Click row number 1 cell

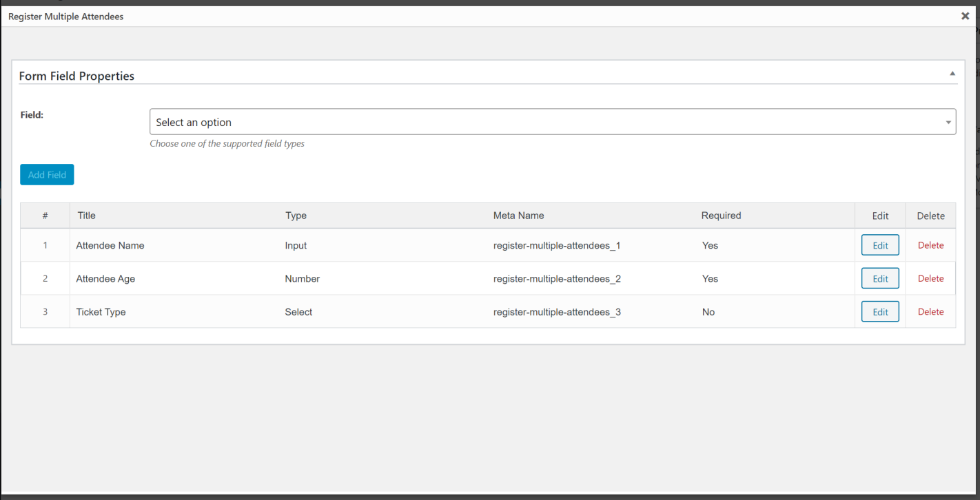point(45,245)
